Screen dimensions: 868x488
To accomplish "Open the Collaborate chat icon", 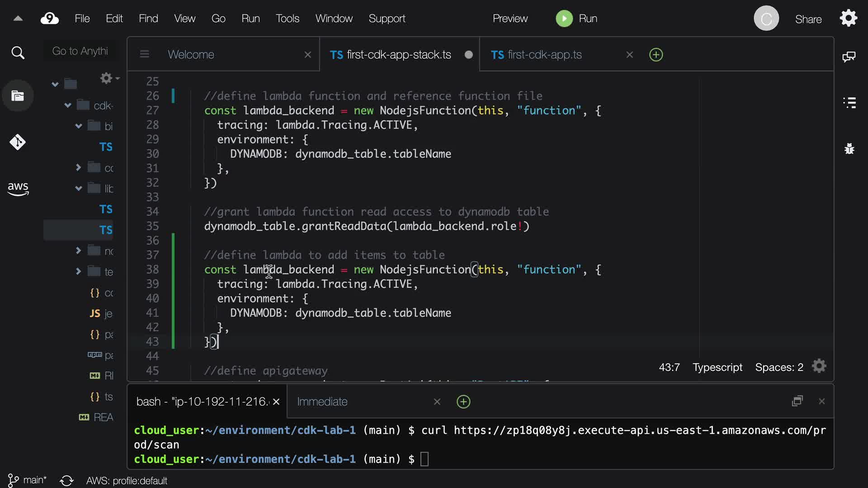I will point(849,56).
